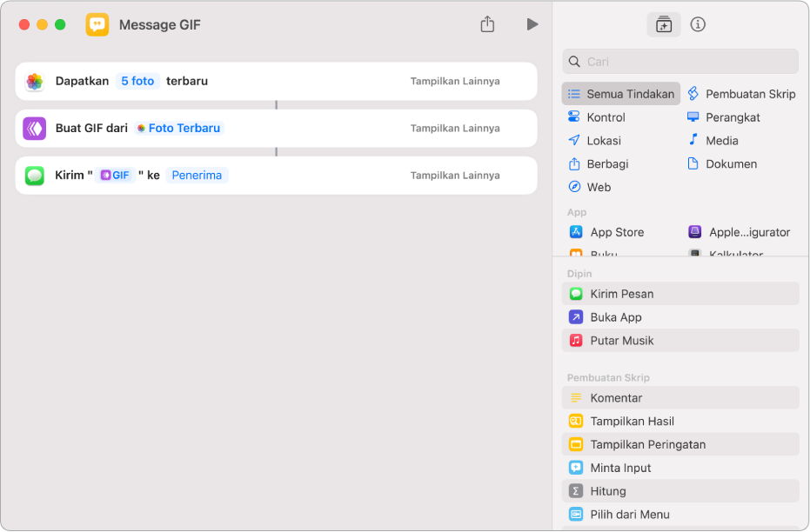This screenshot has width=810, height=532.
Task: Click the Putar Musik red icon
Action: (x=576, y=340)
